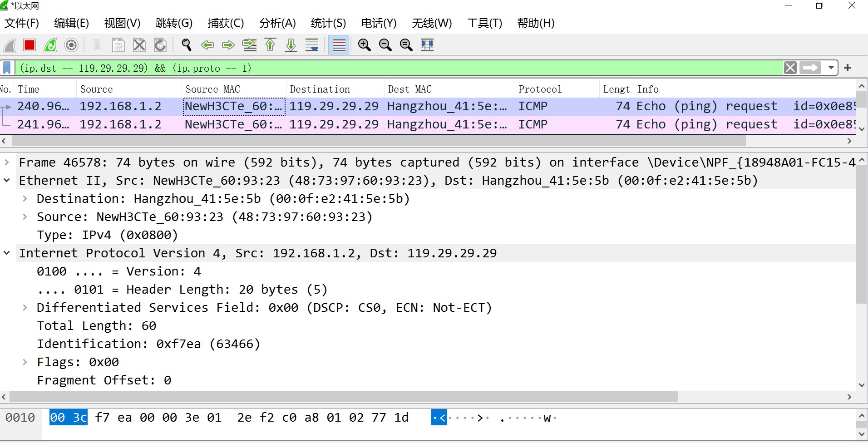This screenshot has height=443, width=868.
Task: Sort by Info column header
Action: 745,89
